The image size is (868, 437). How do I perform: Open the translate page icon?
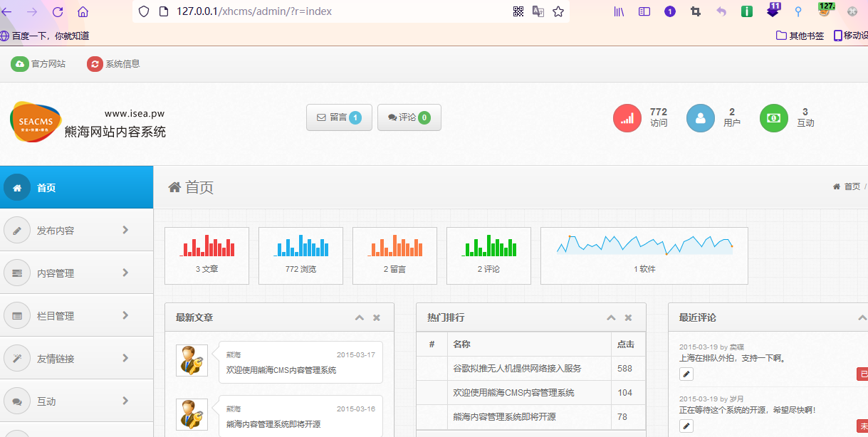pos(538,11)
